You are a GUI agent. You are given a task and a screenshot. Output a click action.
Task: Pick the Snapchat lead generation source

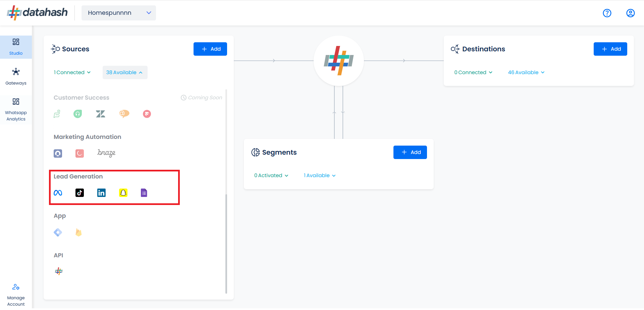pos(123,193)
